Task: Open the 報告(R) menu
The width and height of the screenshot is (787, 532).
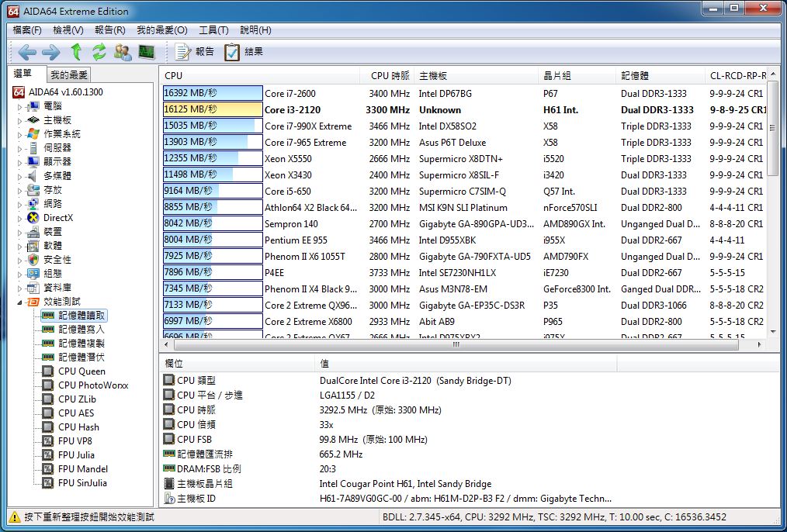Action: 110,30
